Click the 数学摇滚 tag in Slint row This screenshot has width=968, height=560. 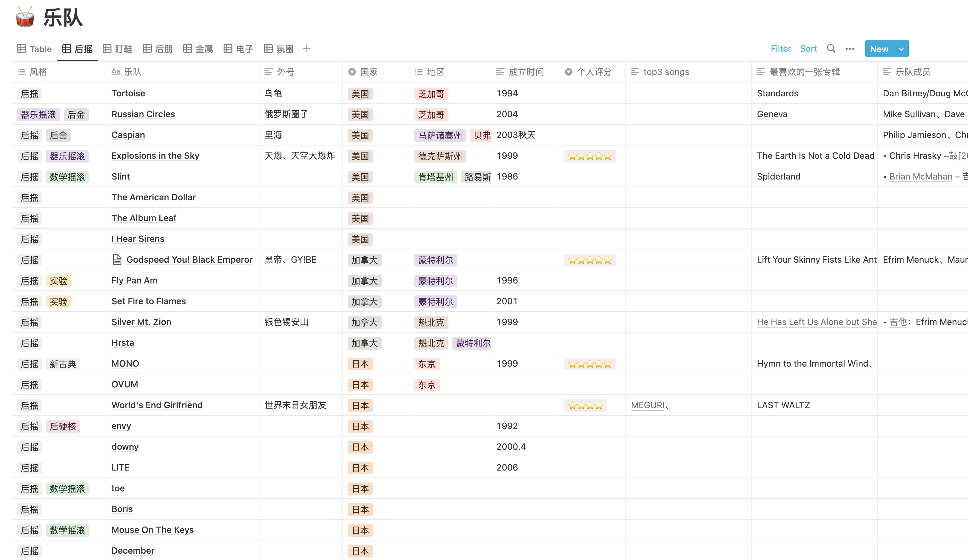click(67, 177)
